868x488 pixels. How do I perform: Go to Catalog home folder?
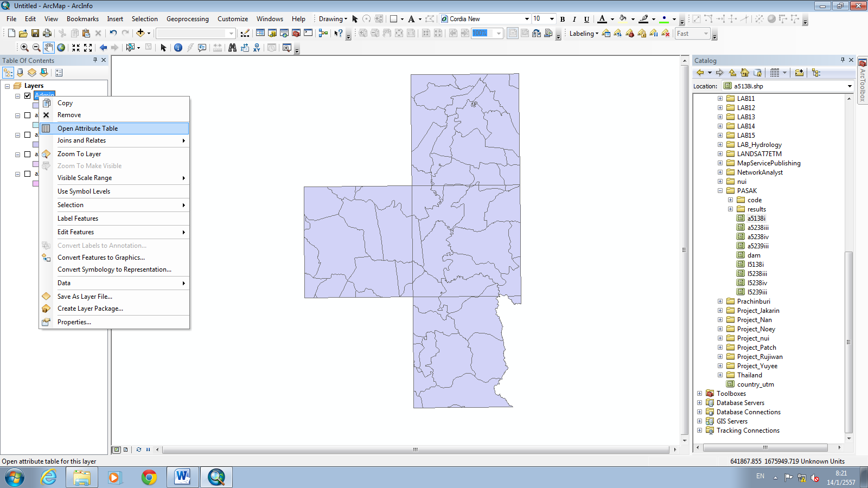pyautogui.click(x=745, y=73)
